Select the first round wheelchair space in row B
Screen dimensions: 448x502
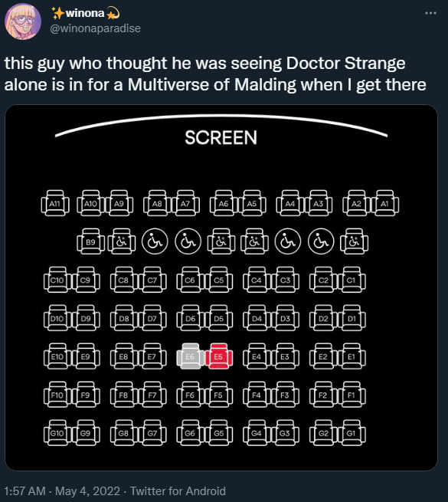point(155,241)
